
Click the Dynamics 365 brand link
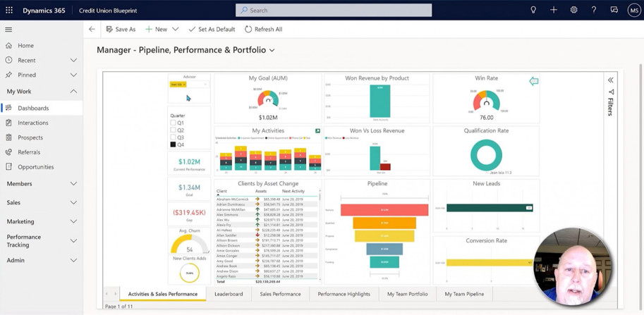point(44,11)
